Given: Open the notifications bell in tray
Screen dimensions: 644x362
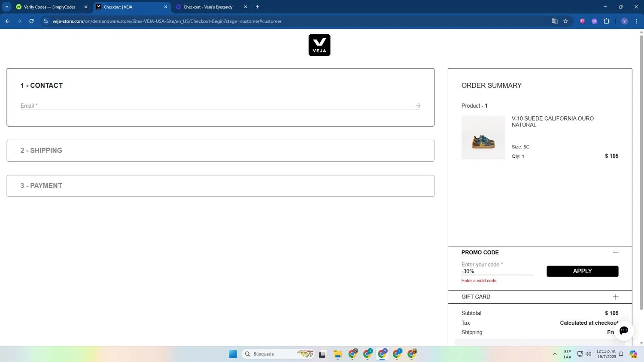Looking at the screenshot, I should tap(621, 354).
